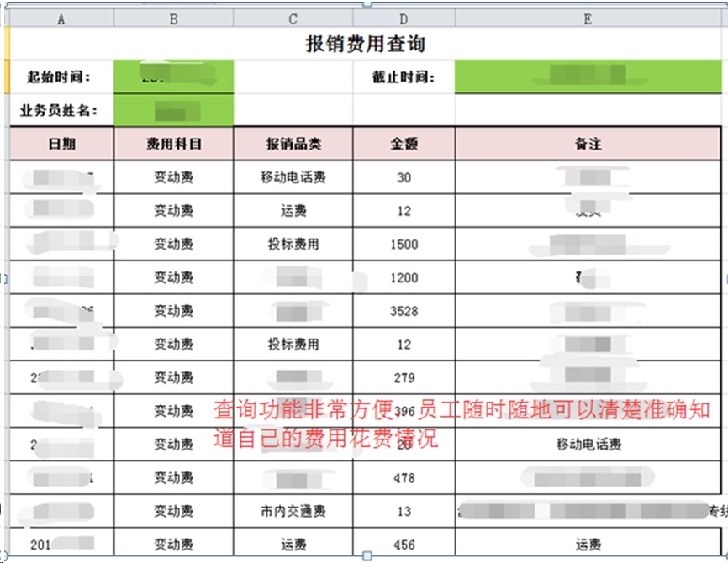Select column D header
Screen dimensions: 728x563
404,19
